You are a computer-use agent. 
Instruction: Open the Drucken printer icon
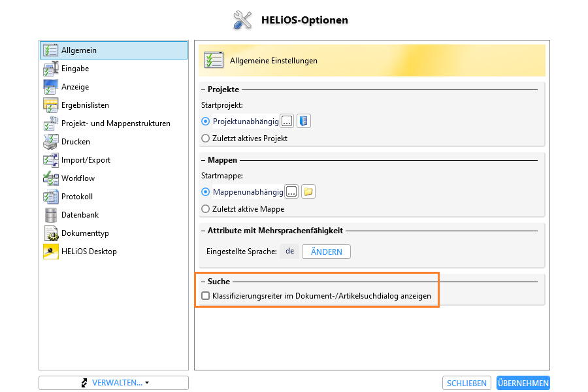click(x=50, y=142)
